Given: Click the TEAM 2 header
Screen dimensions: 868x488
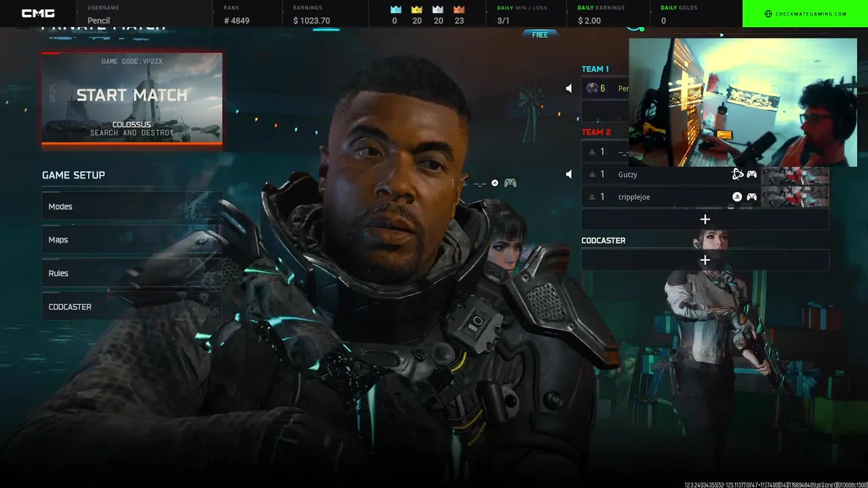Looking at the screenshot, I should (x=596, y=132).
